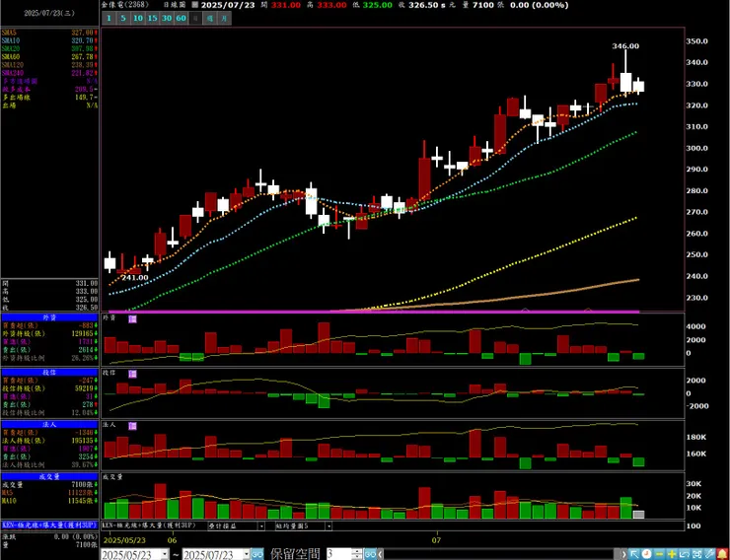The width and height of the screenshot is (730, 560).
Task: Click the 保留空間 value input field
Action: (338, 554)
